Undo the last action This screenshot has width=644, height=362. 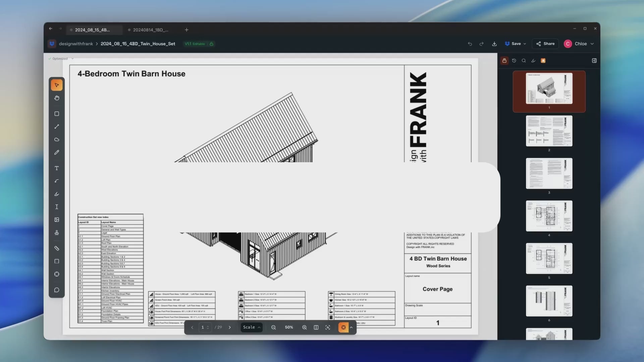pyautogui.click(x=470, y=44)
